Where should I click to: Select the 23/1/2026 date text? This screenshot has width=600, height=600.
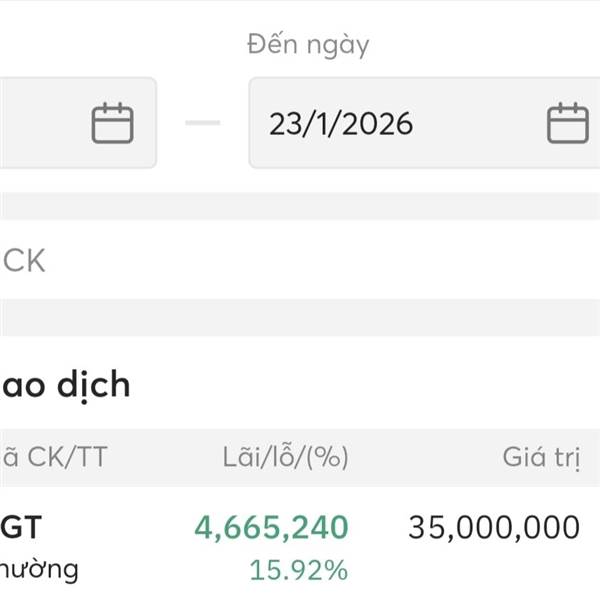tap(341, 124)
